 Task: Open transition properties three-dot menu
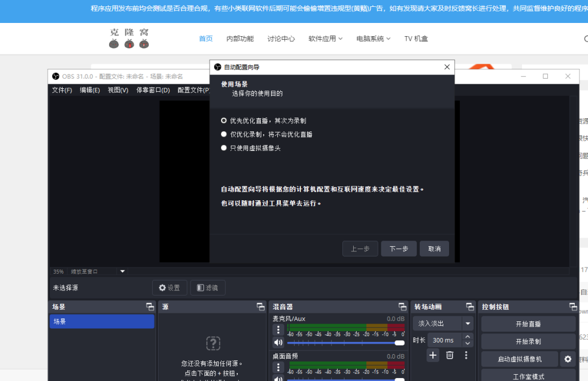[x=466, y=355]
